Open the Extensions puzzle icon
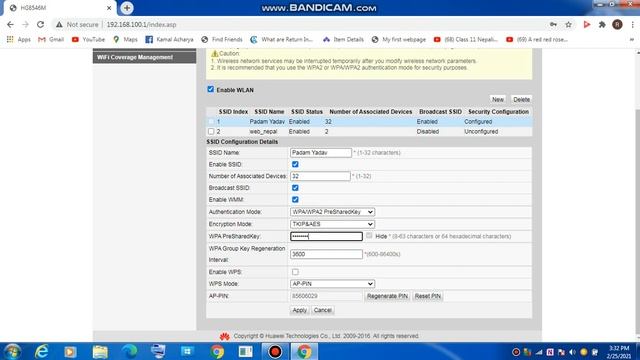 [x=602, y=24]
